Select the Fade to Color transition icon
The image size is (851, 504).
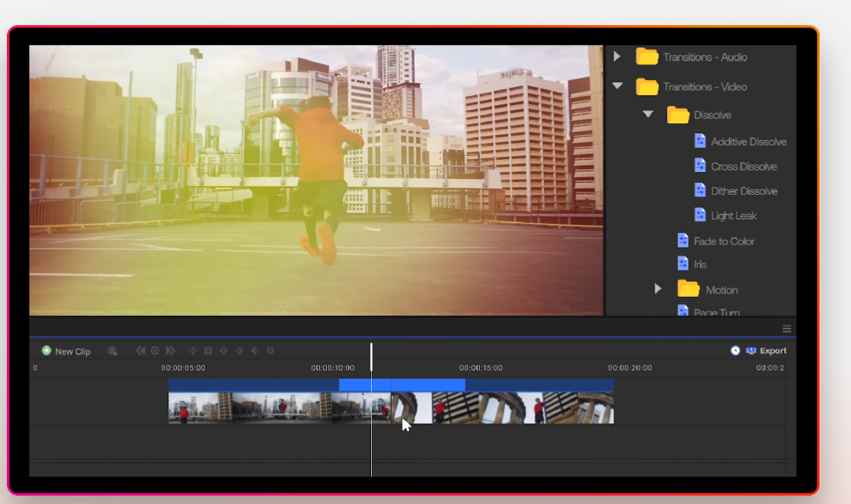pyautogui.click(x=684, y=241)
